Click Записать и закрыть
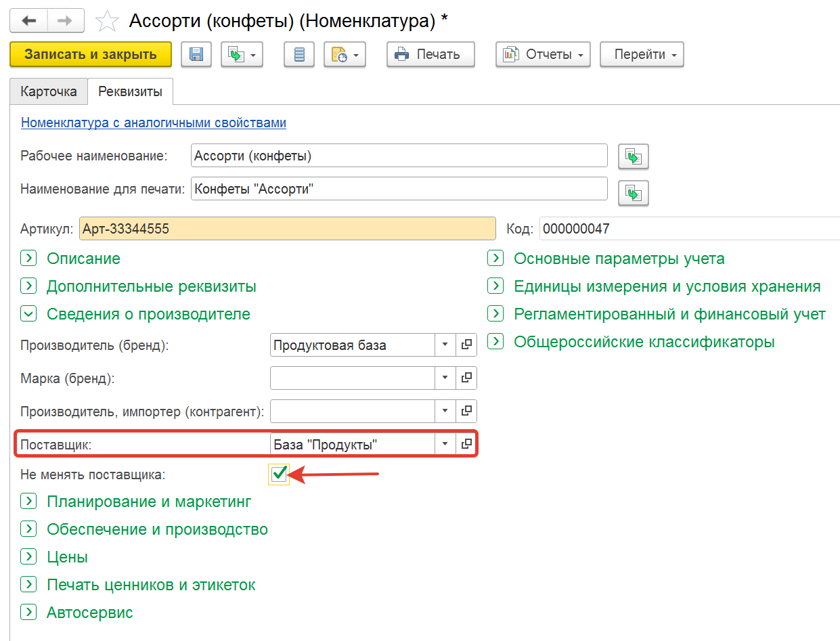Image resolution: width=840 pixels, height=641 pixels. coord(91,55)
